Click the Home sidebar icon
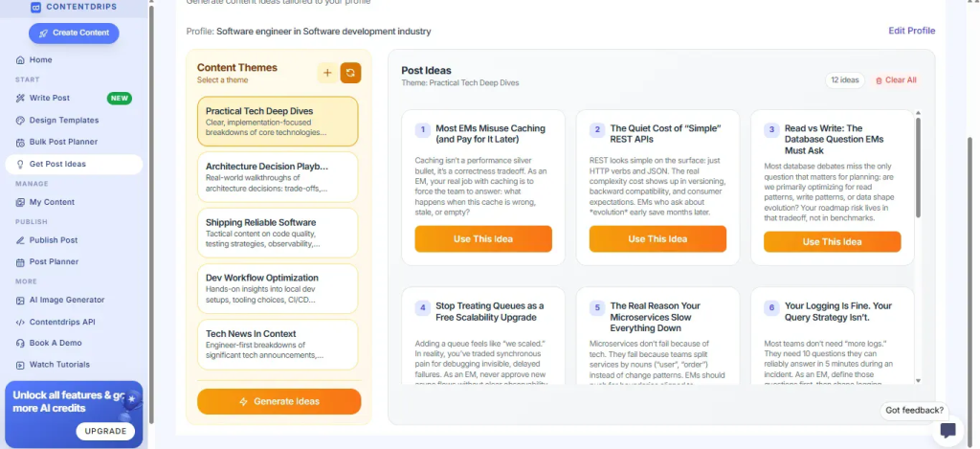This screenshot has height=449, width=980. [x=21, y=60]
